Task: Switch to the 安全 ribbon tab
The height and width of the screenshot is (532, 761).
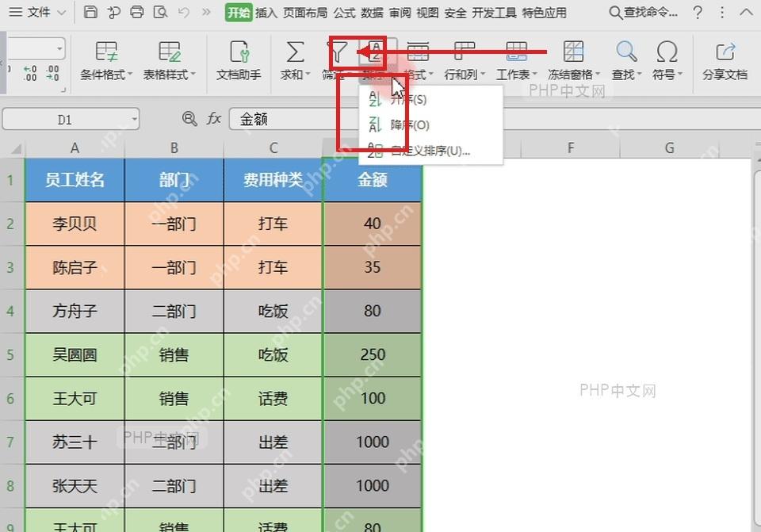Action: tap(455, 13)
